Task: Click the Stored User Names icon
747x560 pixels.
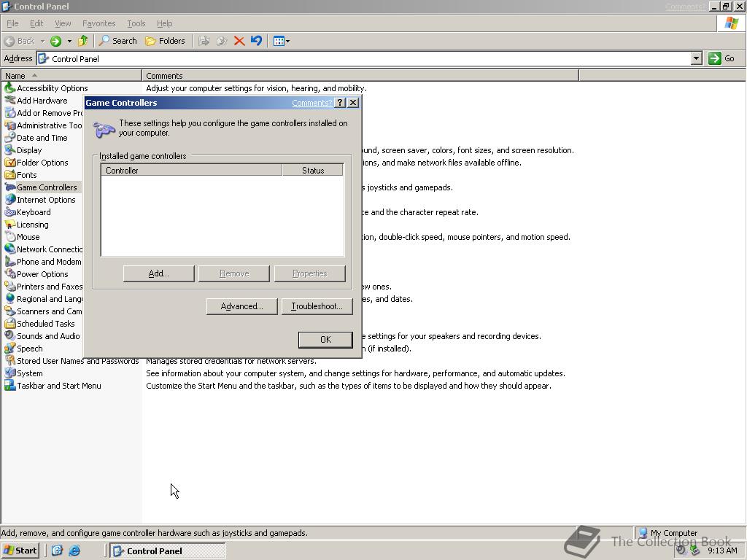Action: 9,360
